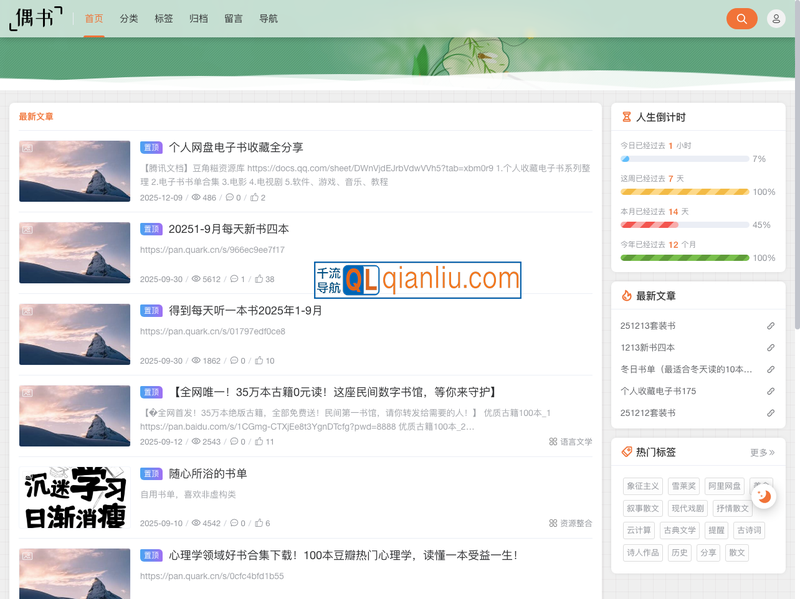Click the 45% monthly progress bar

(682, 224)
